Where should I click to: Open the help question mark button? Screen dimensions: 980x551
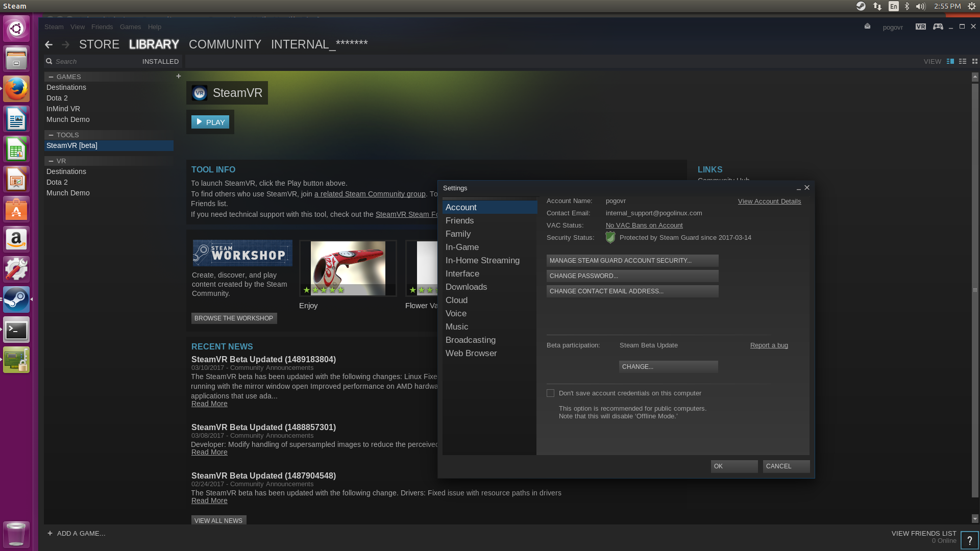(970, 540)
